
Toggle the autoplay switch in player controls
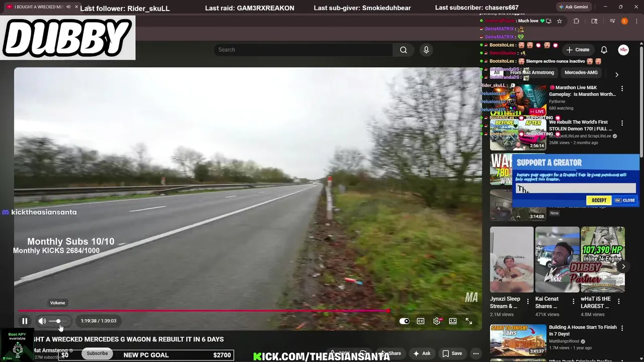click(x=404, y=321)
